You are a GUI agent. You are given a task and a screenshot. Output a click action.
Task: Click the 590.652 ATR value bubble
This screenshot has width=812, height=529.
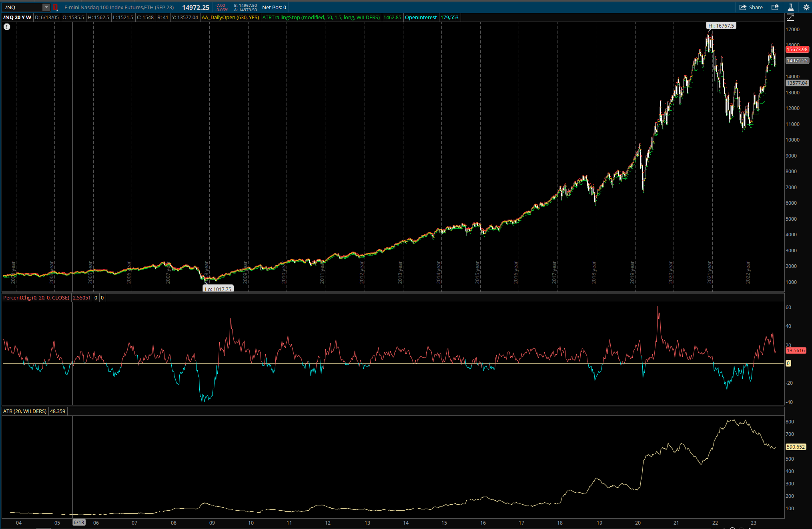[796, 447]
